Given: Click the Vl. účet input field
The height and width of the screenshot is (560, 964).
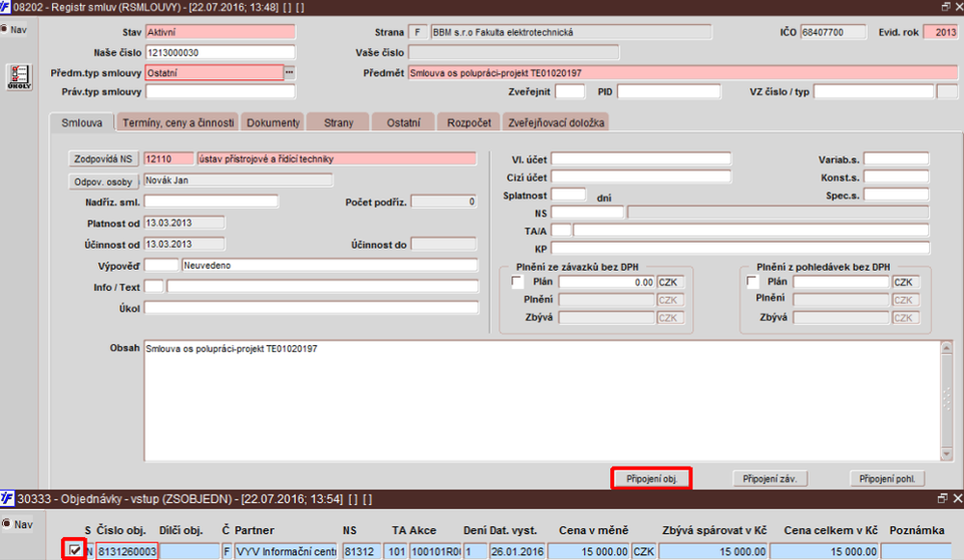Looking at the screenshot, I should 641,159.
